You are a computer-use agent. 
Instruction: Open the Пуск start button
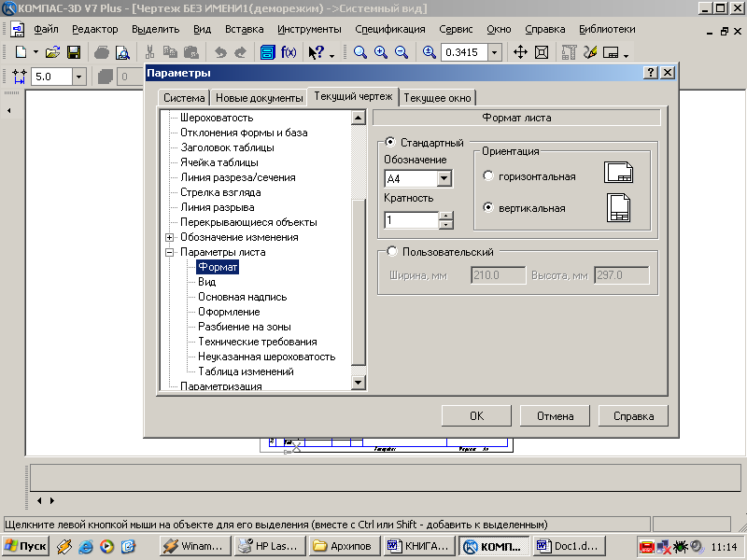point(25,546)
